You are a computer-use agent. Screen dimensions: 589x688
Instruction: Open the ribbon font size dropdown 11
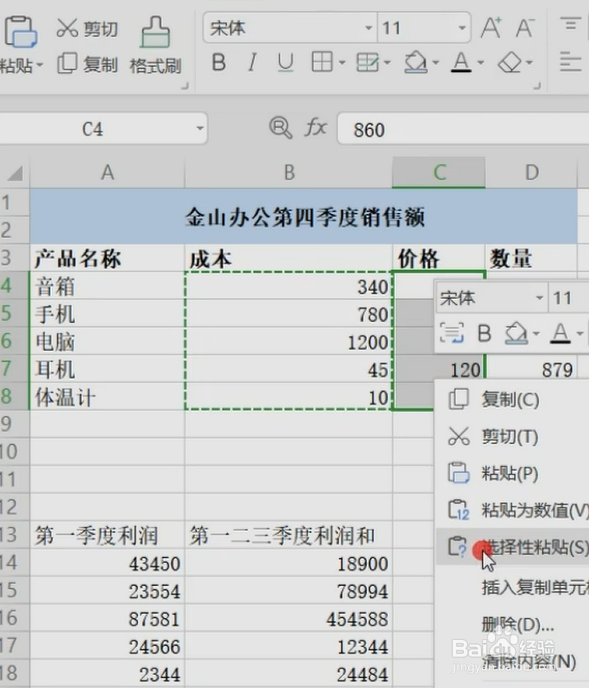(462, 28)
